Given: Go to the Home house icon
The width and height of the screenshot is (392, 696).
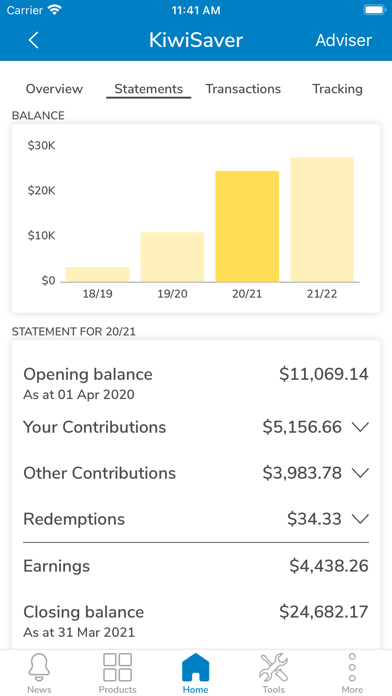Looking at the screenshot, I should tap(195, 667).
